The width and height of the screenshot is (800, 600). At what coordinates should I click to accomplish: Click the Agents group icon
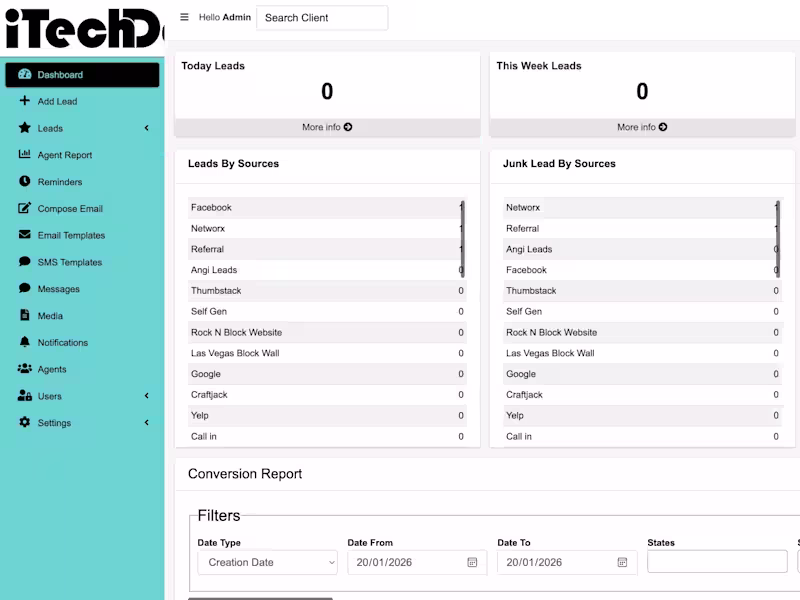coord(24,368)
